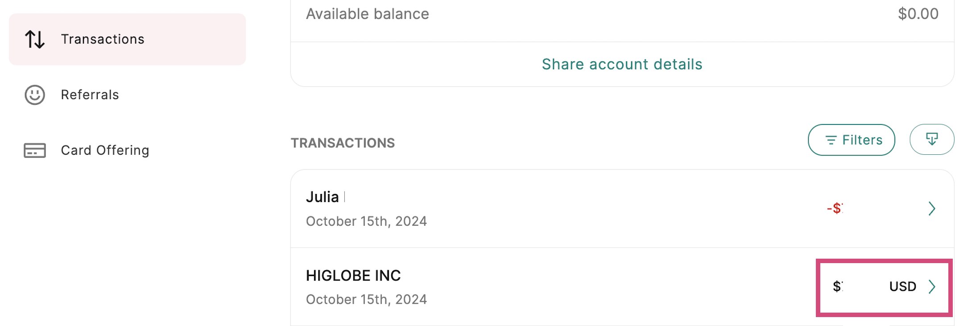The height and width of the screenshot is (326, 980).
Task: Open the Transactions sidebar section
Action: pyautogui.click(x=103, y=39)
